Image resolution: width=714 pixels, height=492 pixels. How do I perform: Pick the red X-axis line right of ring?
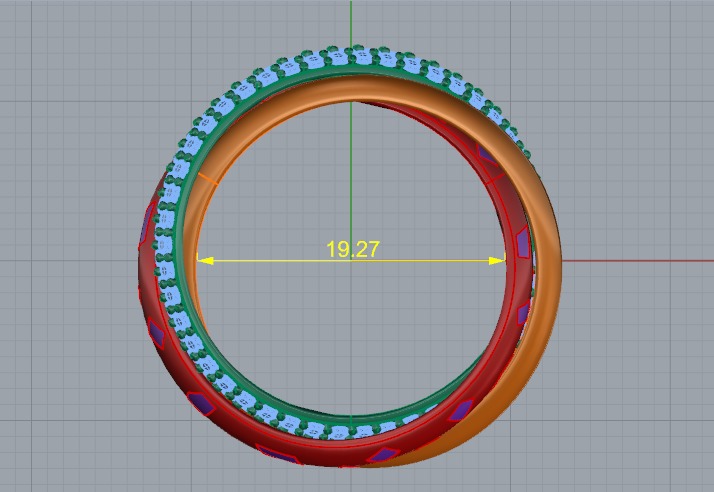(x=638, y=261)
